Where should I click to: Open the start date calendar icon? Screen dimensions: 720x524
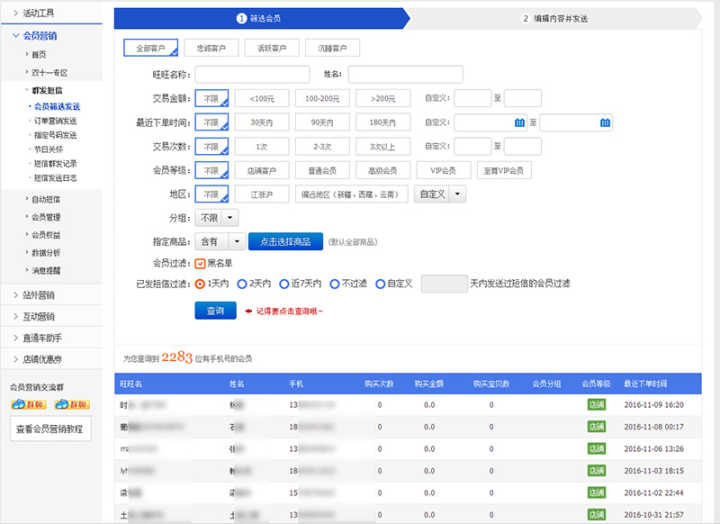point(518,123)
